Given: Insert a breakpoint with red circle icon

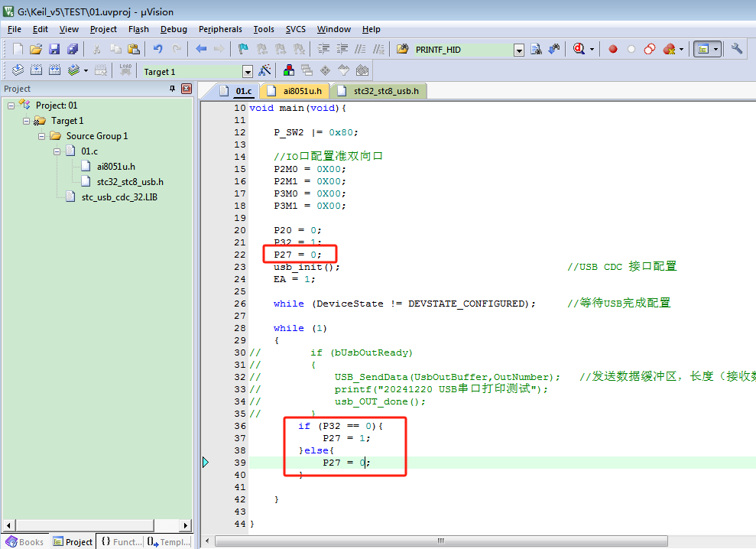Looking at the screenshot, I should [x=613, y=49].
